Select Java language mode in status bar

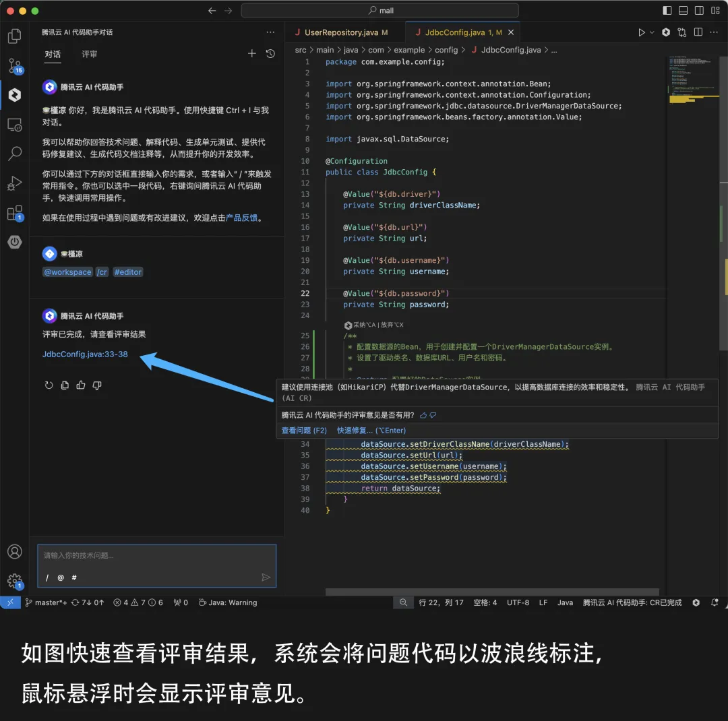565,602
